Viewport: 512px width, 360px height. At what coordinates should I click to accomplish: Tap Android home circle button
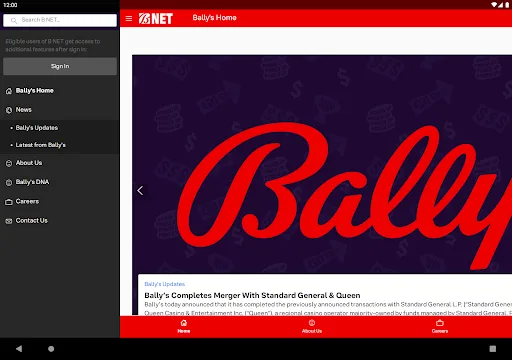51,349
